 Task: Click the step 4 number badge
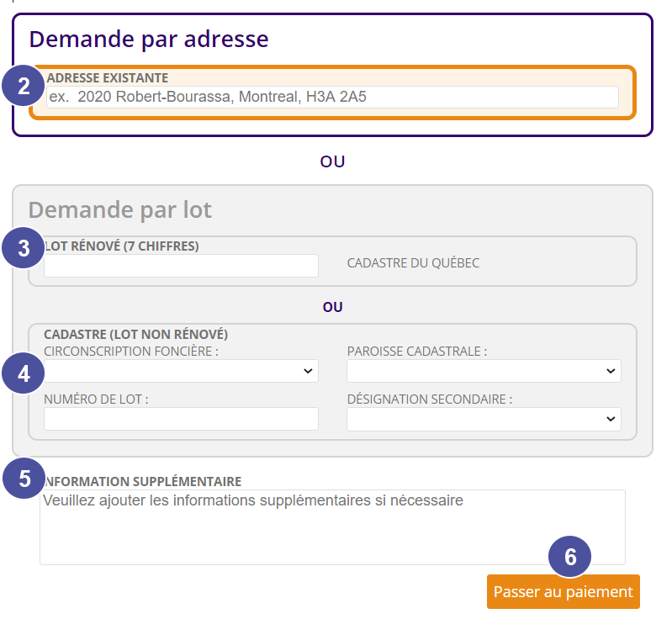(x=24, y=373)
